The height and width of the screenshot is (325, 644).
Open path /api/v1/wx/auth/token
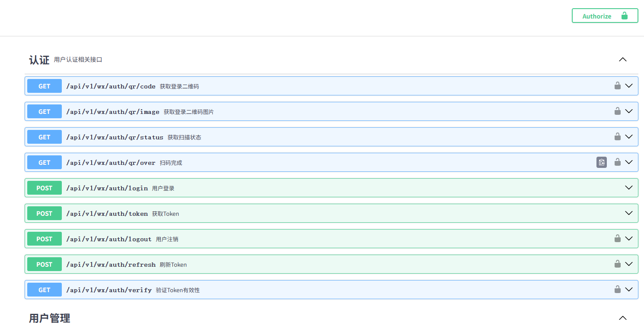(107, 214)
